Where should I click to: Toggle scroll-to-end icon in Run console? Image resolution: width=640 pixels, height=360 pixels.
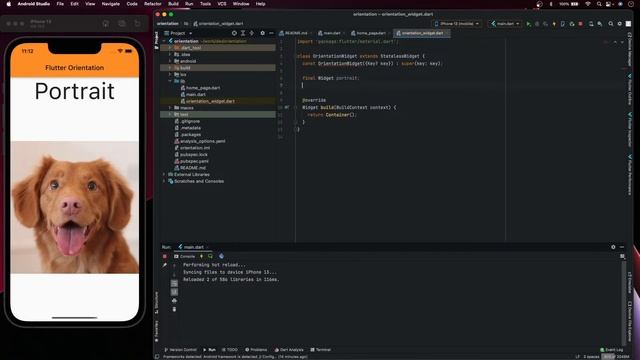174,292
